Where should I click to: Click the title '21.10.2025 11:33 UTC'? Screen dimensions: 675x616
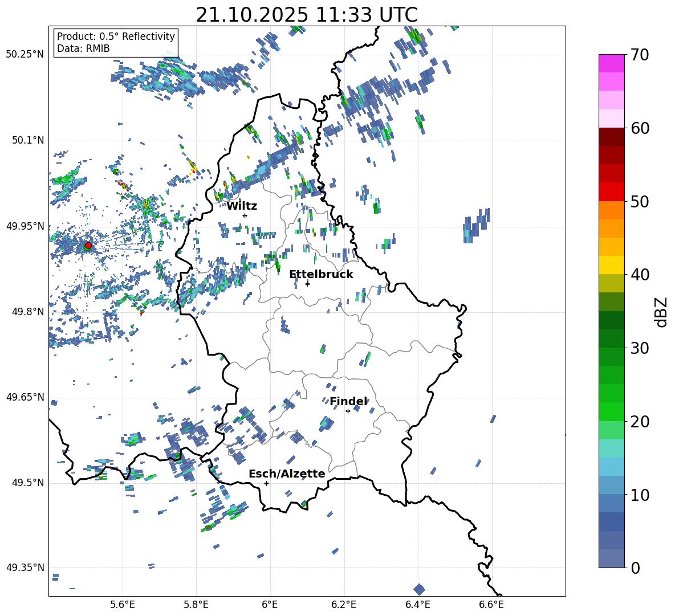coord(307,15)
